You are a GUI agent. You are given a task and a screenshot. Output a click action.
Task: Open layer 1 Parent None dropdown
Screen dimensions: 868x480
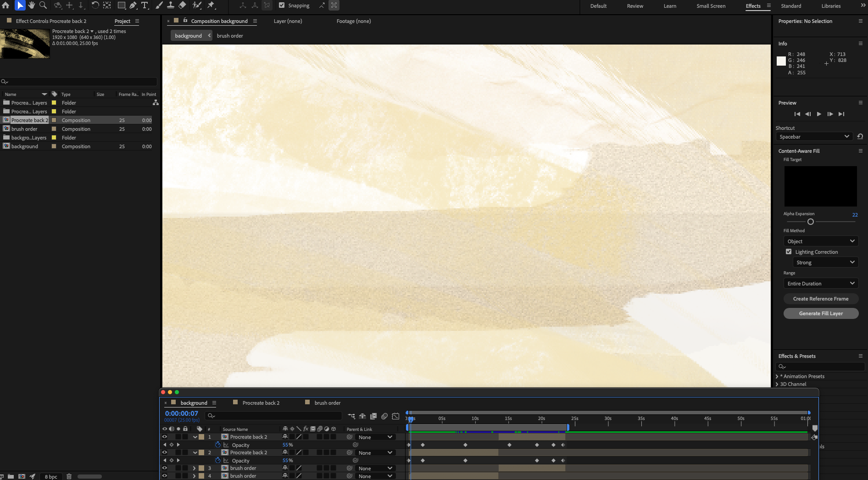click(x=376, y=437)
